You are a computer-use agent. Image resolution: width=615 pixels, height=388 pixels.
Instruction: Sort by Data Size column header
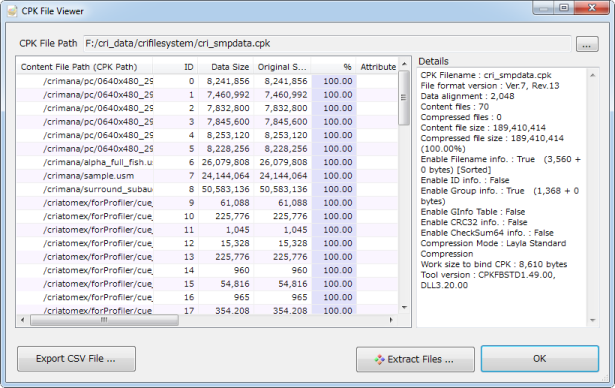(226, 67)
